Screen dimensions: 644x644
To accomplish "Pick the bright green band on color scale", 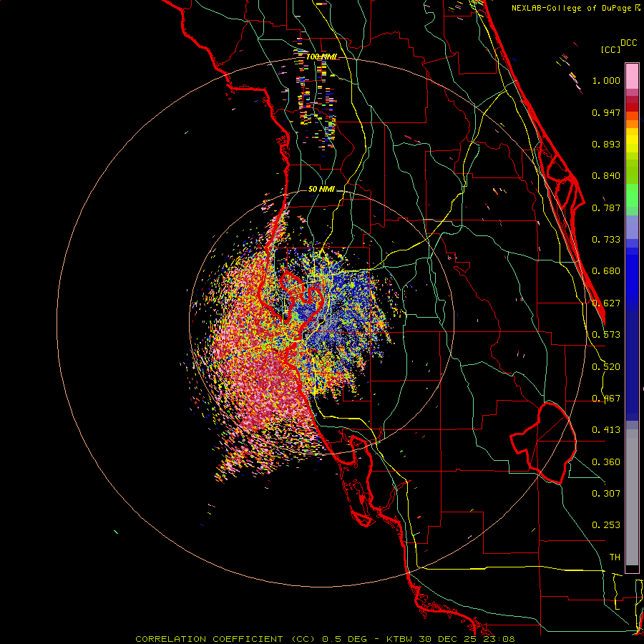I will [x=632, y=195].
